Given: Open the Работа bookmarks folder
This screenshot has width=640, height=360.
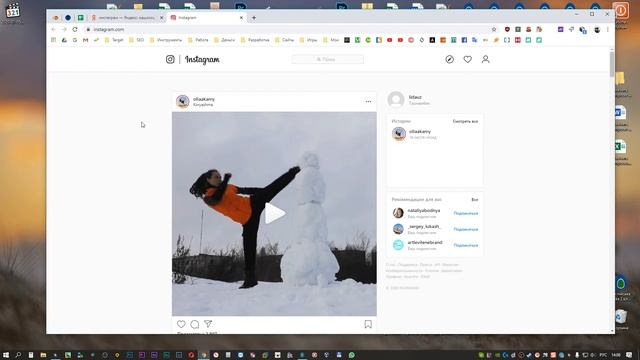Looking at the screenshot, I should [198, 40].
